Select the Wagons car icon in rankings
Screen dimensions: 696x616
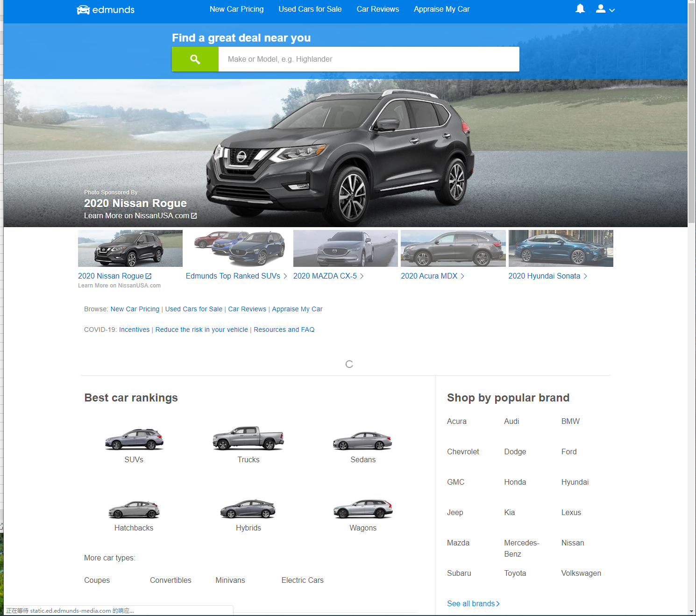pos(363,509)
